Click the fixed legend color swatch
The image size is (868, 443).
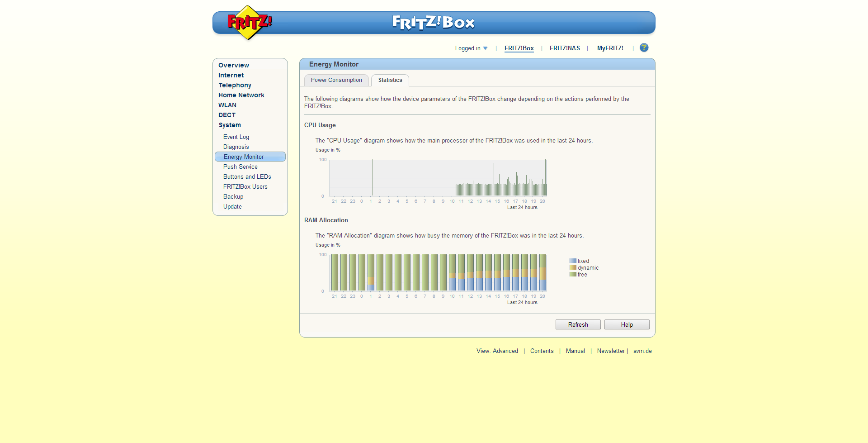pos(573,261)
